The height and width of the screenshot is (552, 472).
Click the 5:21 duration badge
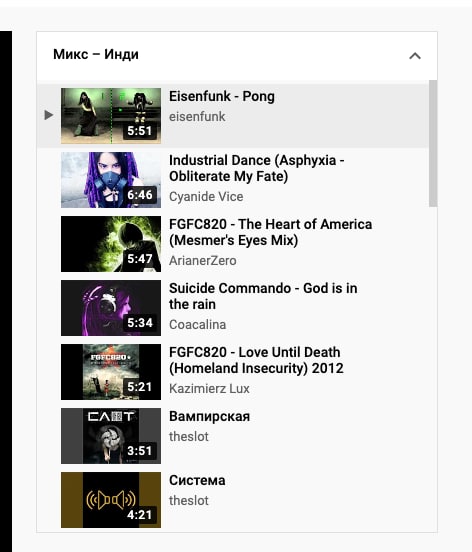[x=140, y=387]
